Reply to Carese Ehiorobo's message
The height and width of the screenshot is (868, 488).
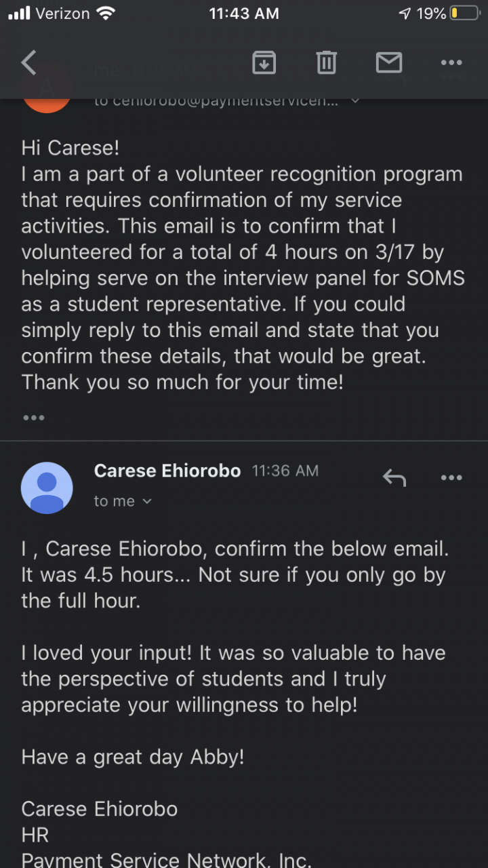(x=394, y=478)
